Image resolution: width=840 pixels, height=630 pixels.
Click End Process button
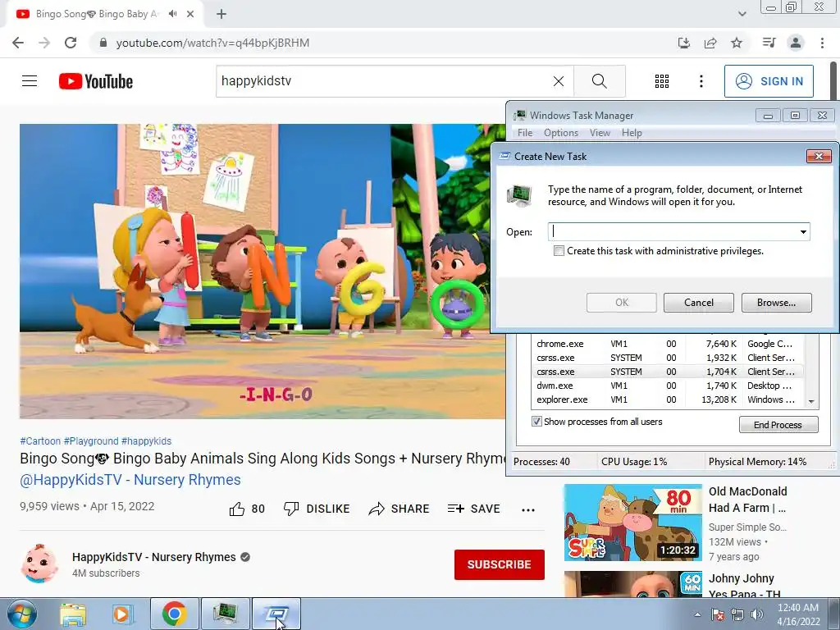coord(778,425)
